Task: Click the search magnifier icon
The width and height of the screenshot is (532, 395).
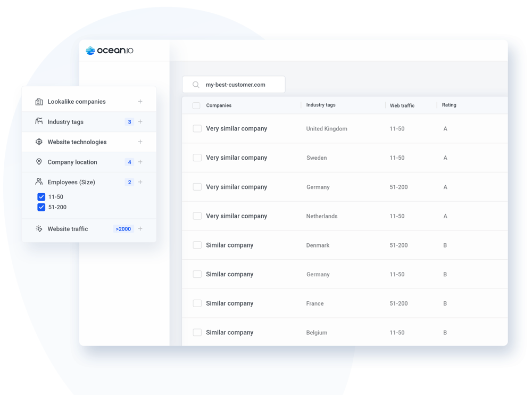Action: click(196, 85)
